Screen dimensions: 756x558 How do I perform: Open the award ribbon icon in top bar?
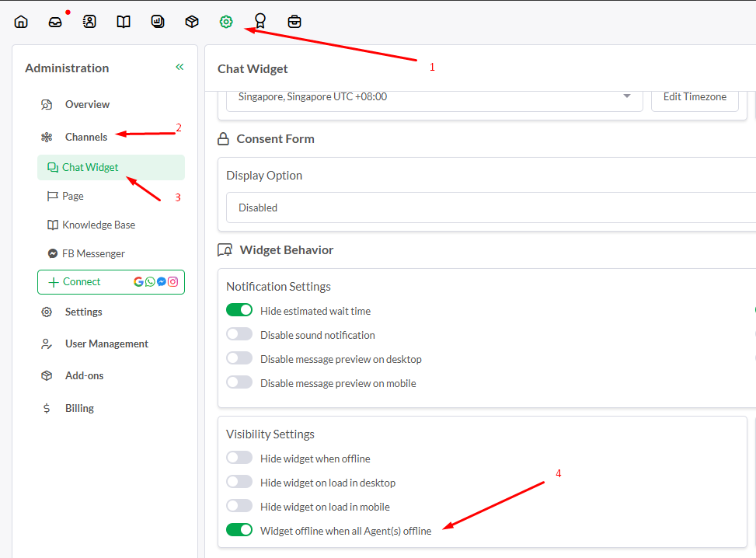point(260,22)
